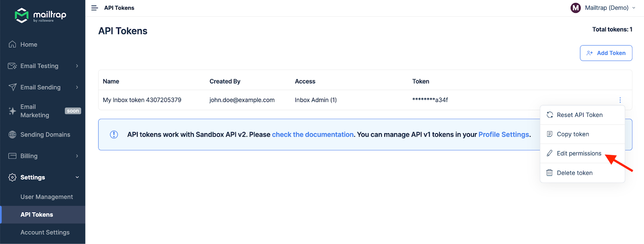
Task: Toggle the hamburger sidebar menu icon
Action: 95,8
